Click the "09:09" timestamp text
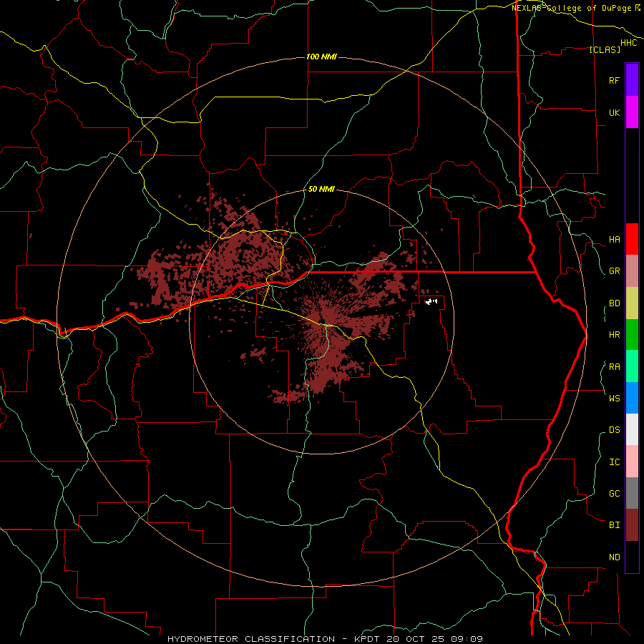 pos(467,639)
